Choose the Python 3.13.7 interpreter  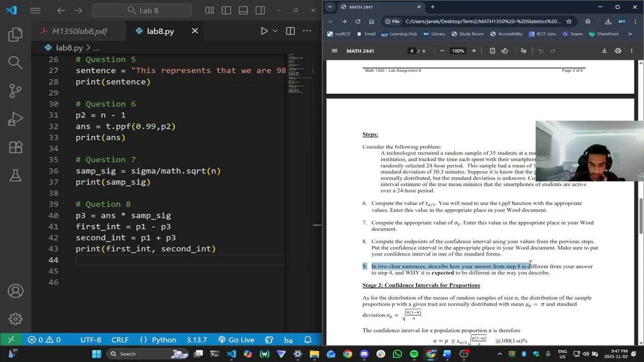(197, 340)
